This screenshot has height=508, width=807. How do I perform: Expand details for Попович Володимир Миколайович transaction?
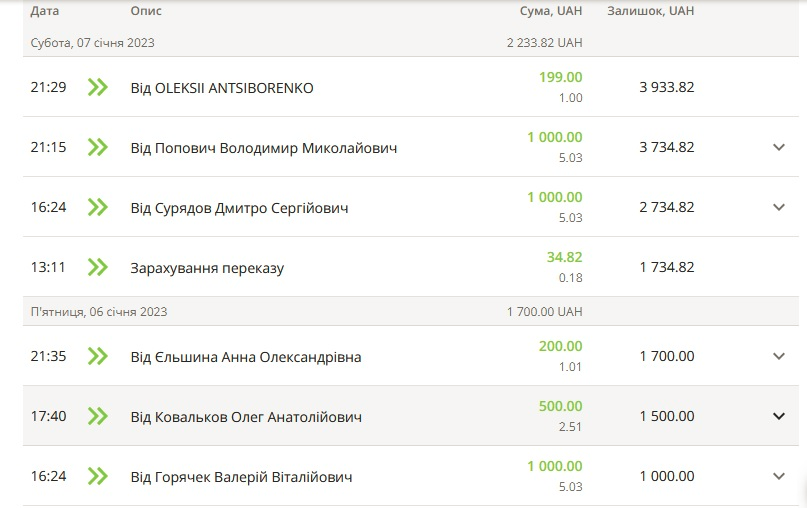point(779,147)
